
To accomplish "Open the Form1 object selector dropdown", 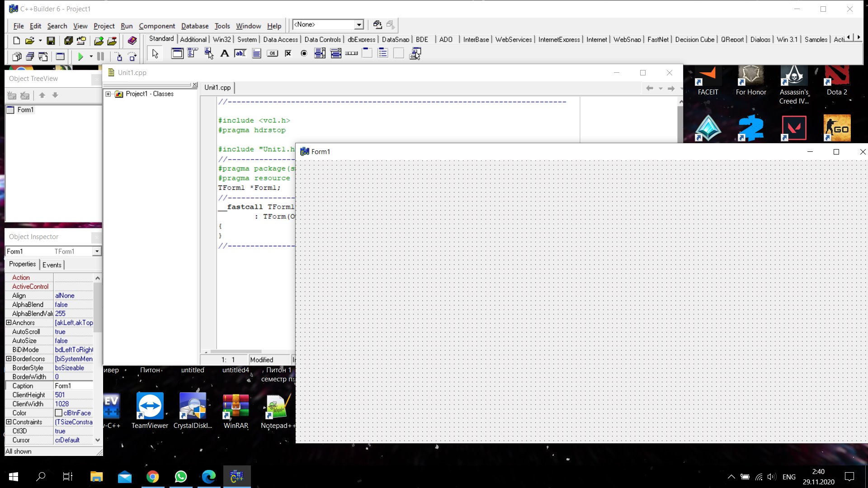I will [97, 251].
